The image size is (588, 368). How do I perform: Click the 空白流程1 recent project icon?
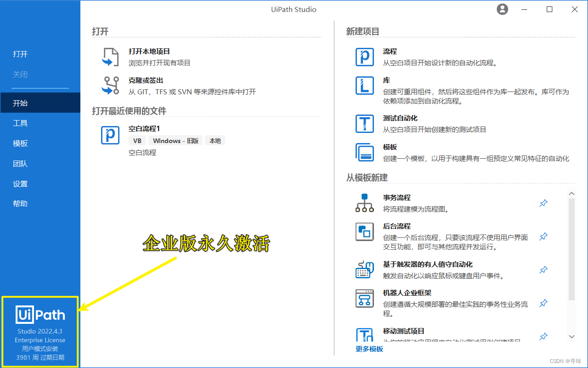click(110, 135)
